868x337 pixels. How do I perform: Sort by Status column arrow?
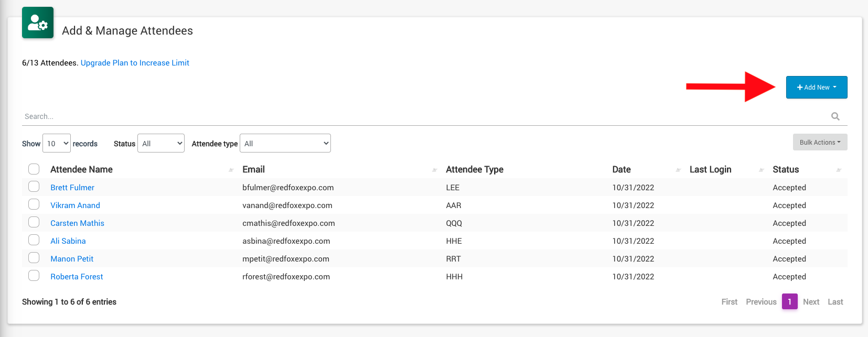tap(838, 170)
